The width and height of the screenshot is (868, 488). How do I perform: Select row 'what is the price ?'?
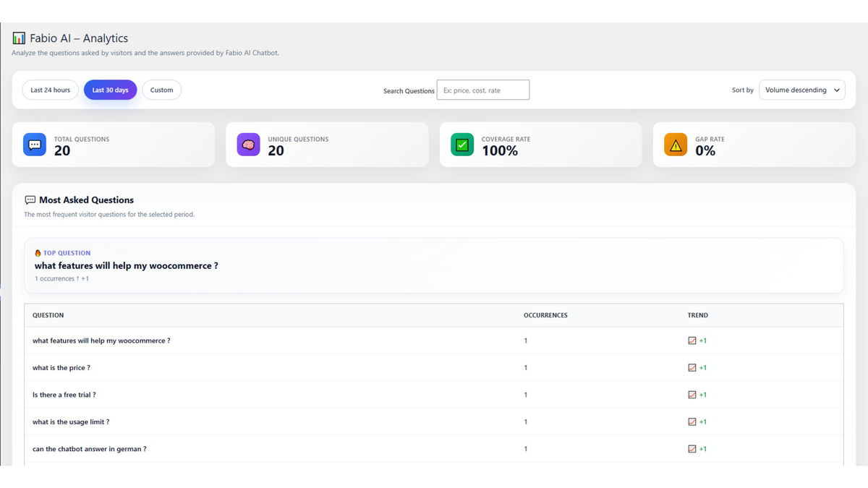tap(434, 368)
